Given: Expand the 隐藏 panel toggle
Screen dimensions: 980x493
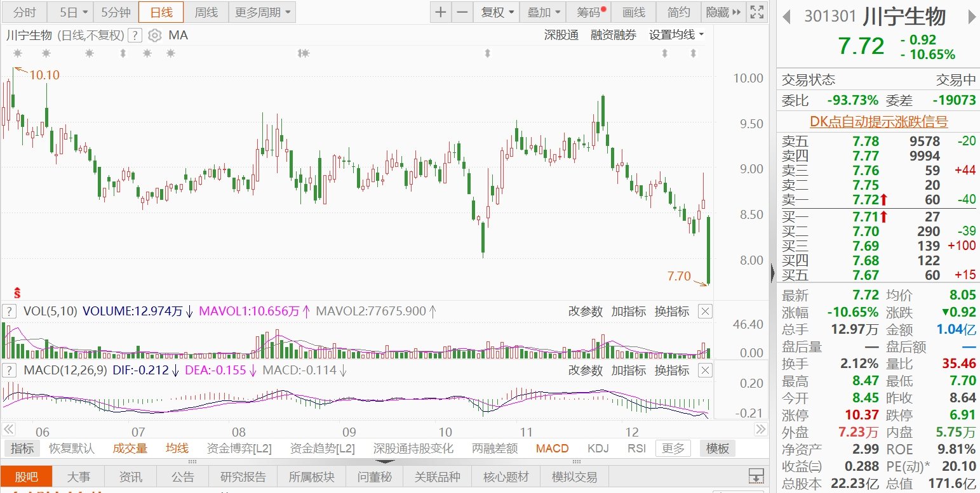Looking at the screenshot, I should (x=723, y=12).
